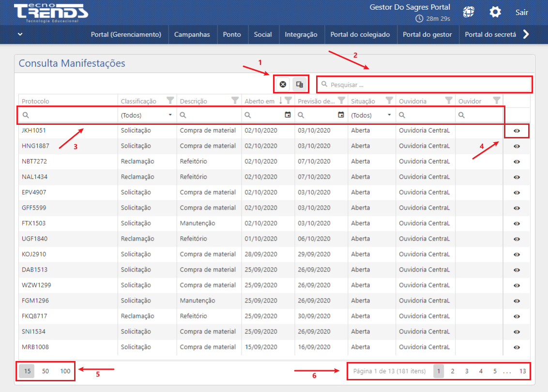Screen dimensions: 548x392
Task: View details of protocol JKH1051
Action: 517,131
